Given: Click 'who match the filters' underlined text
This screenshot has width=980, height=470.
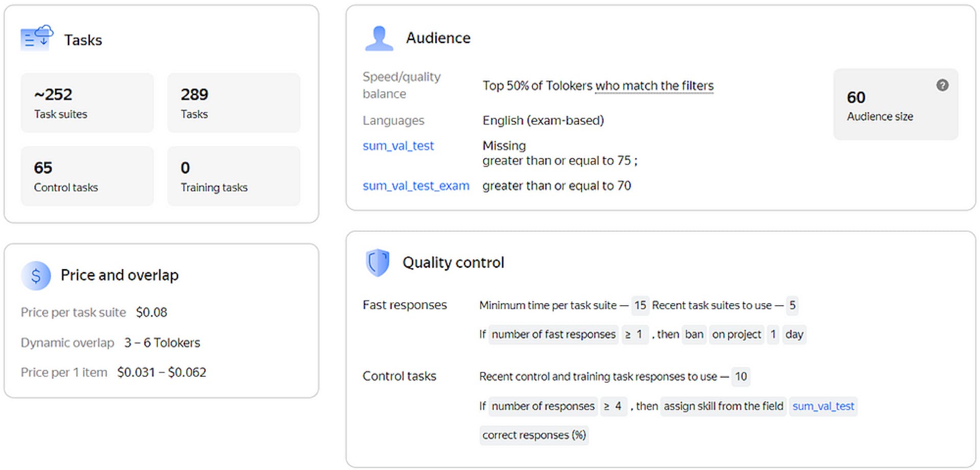Looking at the screenshot, I should pos(654,86).
